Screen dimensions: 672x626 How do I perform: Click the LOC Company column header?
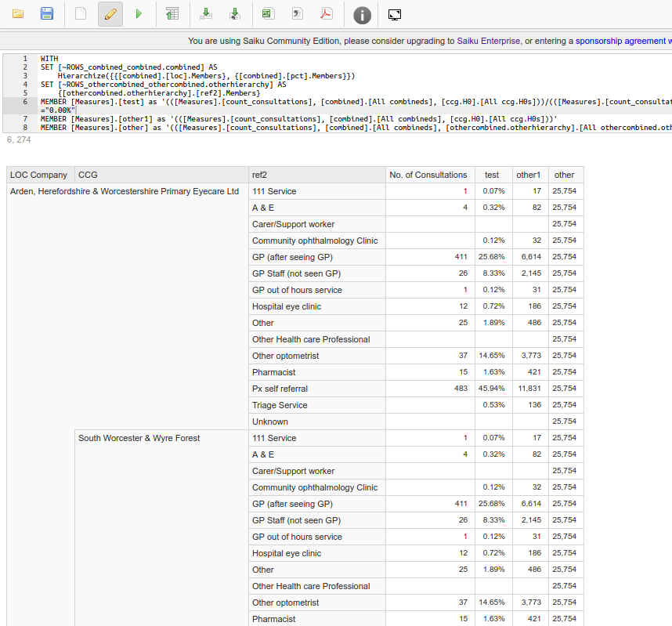(41, 175)
